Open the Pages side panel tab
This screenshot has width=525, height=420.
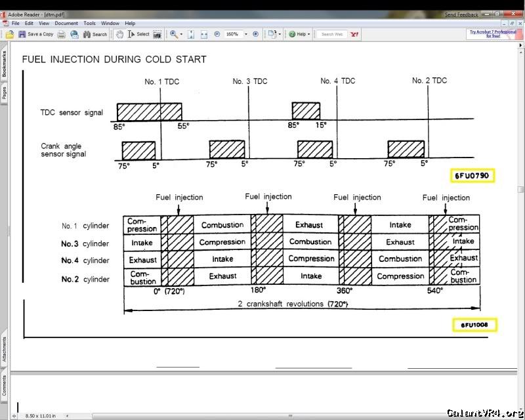pos(4,93)
